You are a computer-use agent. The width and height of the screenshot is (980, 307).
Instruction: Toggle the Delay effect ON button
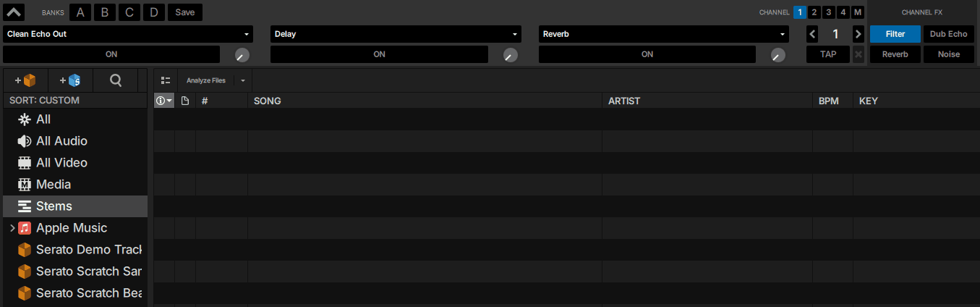point(379,54)
